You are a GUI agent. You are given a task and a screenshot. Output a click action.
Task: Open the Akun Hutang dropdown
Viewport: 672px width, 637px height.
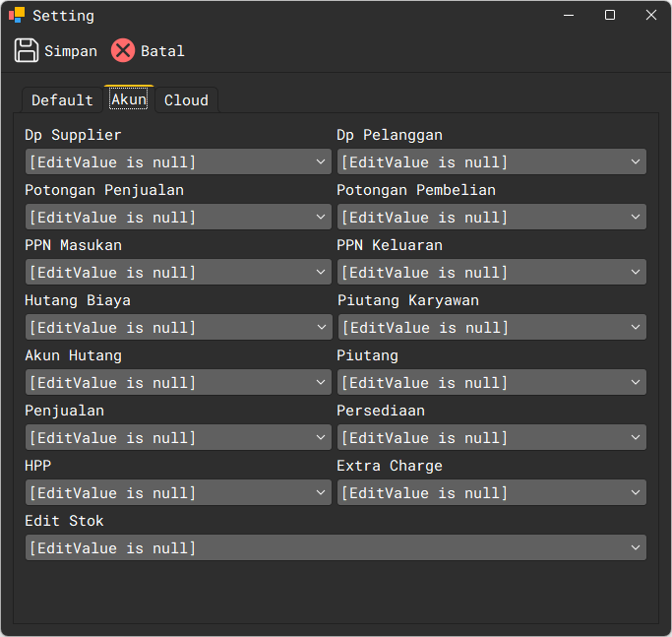tap(322, 383)
